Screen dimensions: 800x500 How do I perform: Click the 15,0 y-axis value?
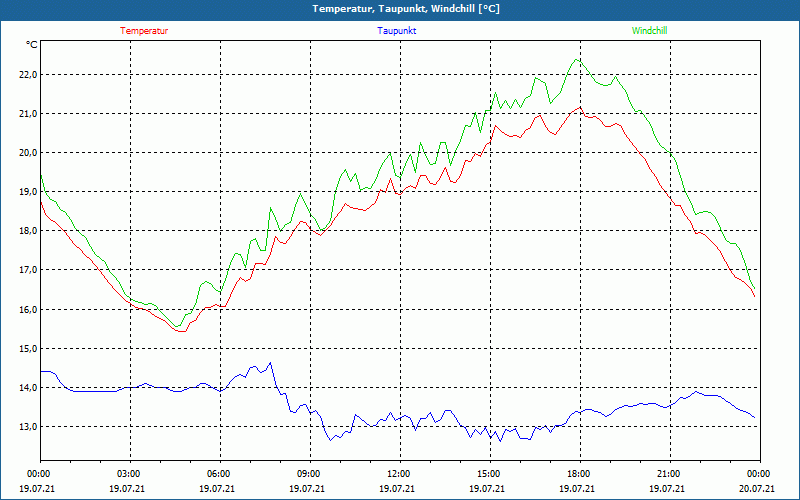point(29,349)
